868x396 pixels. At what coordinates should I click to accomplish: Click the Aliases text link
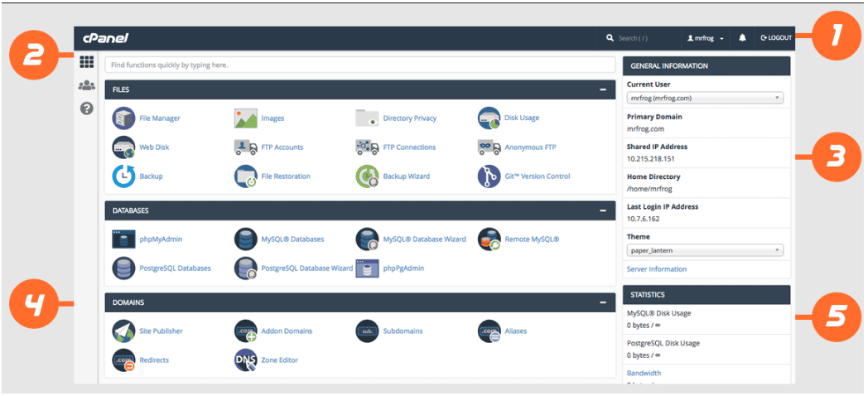516,331
